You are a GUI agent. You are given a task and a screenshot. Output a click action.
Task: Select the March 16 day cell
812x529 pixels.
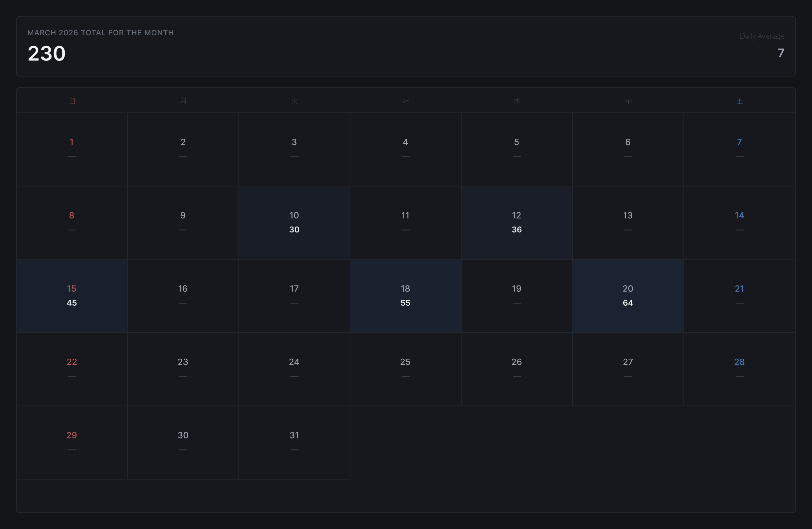[183, 296]
